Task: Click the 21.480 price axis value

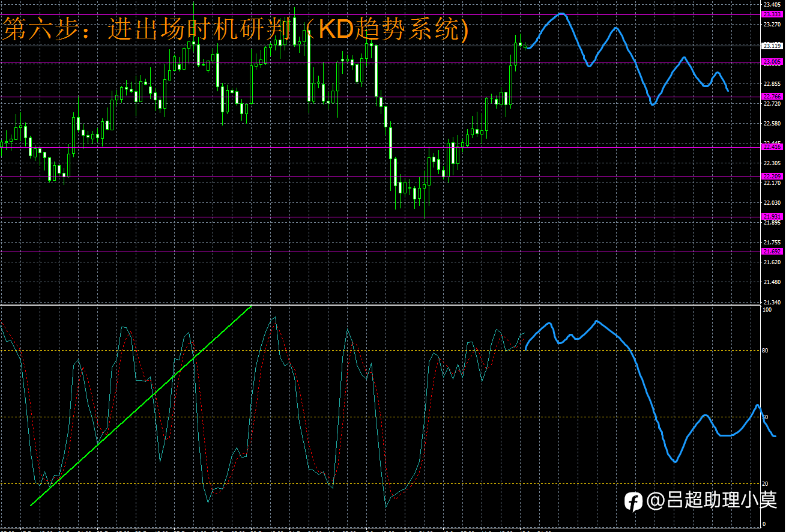Action: [x=772, y=282]
